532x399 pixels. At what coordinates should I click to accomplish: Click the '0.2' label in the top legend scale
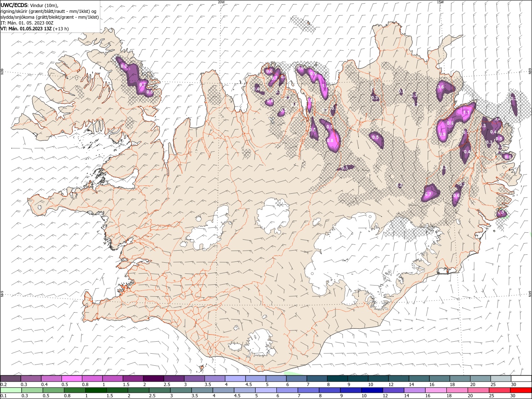(x=3, y=384)
